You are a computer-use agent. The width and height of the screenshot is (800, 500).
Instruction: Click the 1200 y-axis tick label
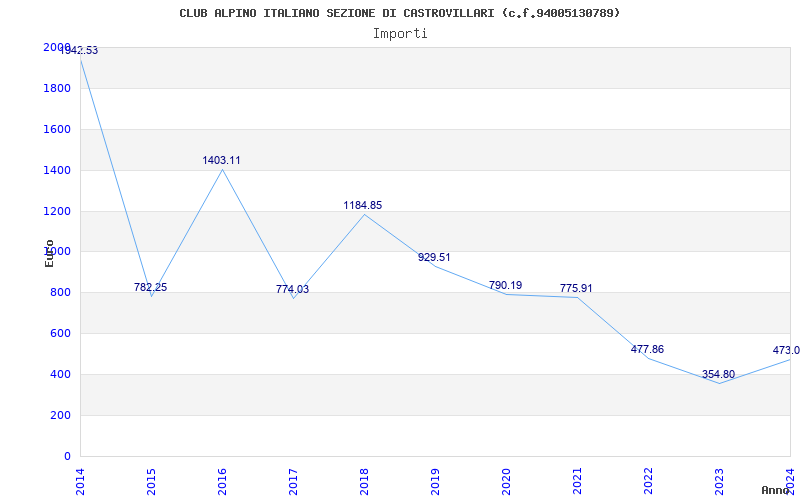pyautogui.click(x=57, y=211)
